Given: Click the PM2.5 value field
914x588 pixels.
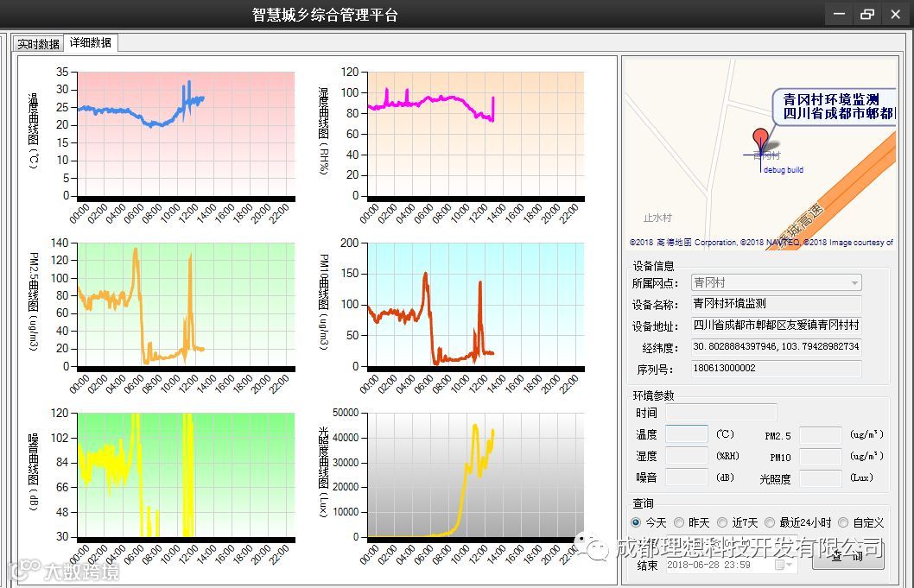Looking at the screenshot, I should tap(821, 434).
